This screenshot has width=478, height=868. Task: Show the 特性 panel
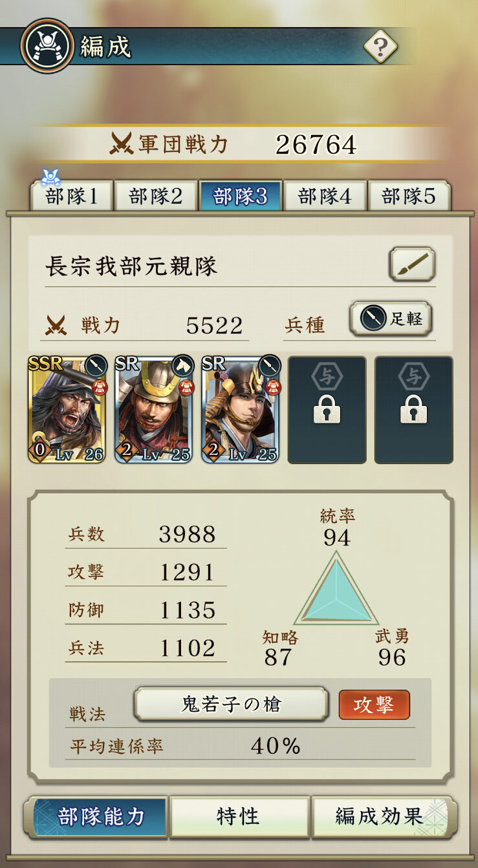239,816
